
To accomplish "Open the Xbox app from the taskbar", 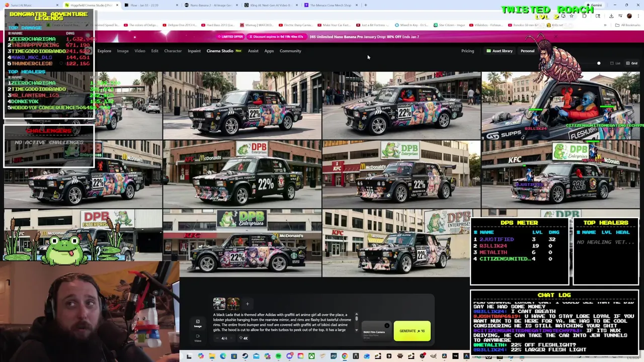I will tap(311, 356).
